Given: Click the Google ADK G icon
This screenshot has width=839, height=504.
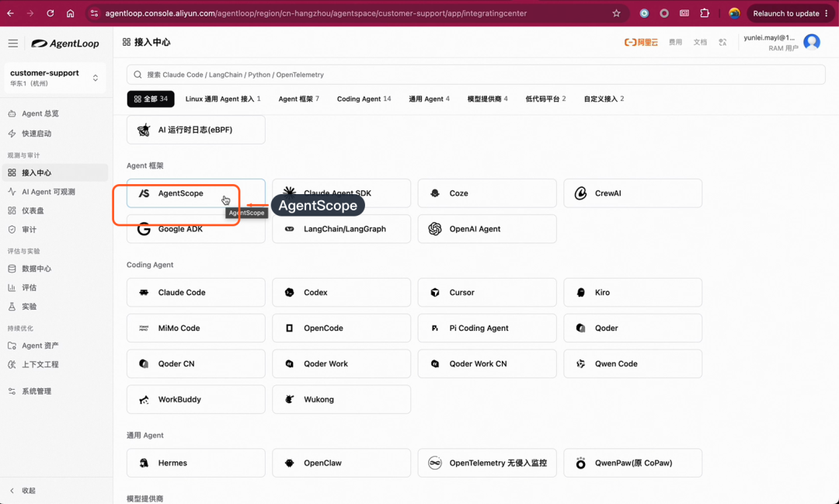Looking at the screenshot, I should point(144,229).
